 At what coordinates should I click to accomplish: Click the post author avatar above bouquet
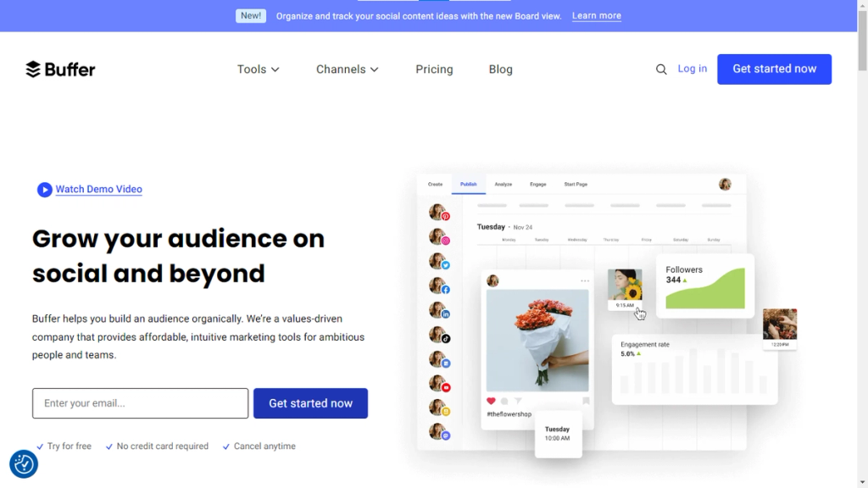point(492,281)
